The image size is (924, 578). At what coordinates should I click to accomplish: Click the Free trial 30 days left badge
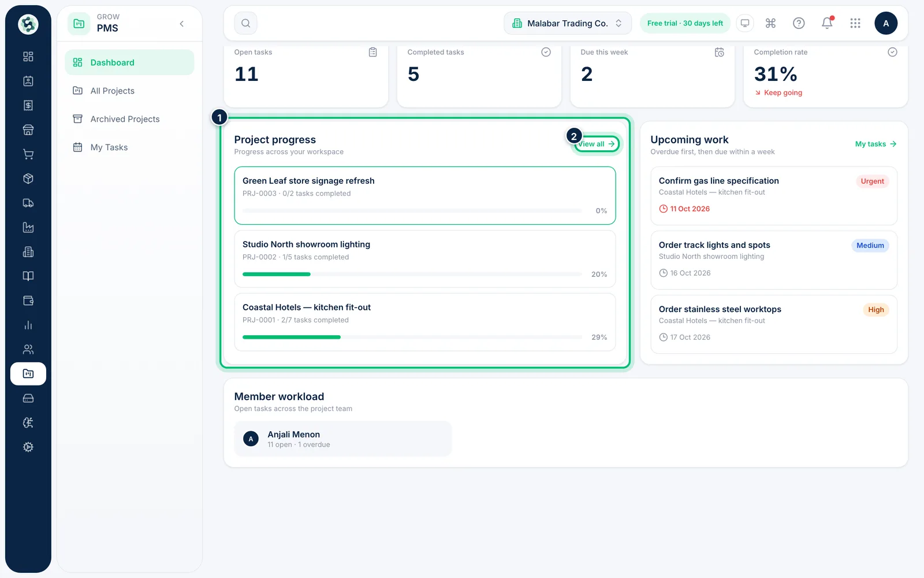685,23
